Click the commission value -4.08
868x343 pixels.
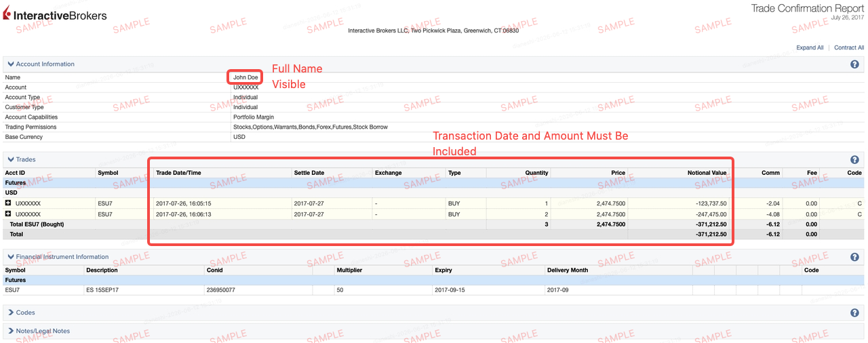773,214
